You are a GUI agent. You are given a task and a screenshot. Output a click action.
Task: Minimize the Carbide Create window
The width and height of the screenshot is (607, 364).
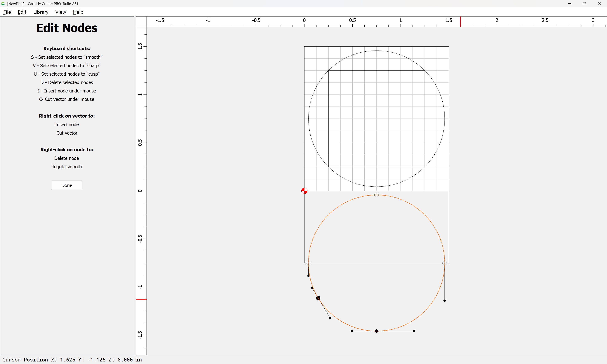[x=569, y=4]
